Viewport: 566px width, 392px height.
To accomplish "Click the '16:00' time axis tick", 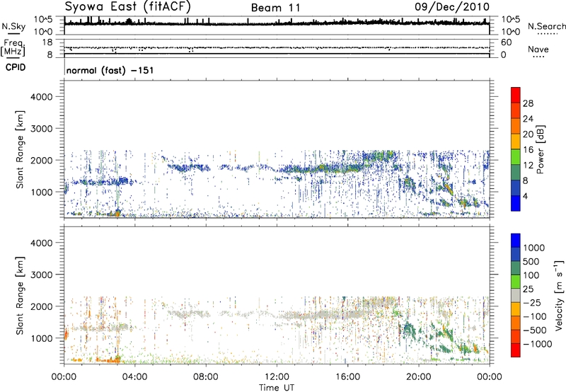I will 347,377.
